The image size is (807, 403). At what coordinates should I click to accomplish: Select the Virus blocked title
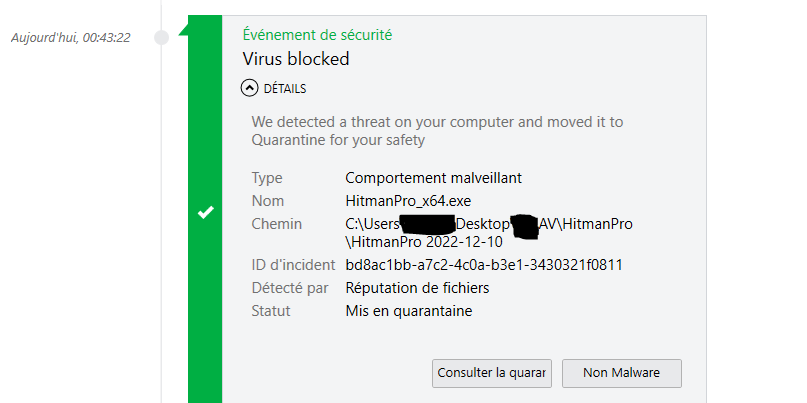296,59
